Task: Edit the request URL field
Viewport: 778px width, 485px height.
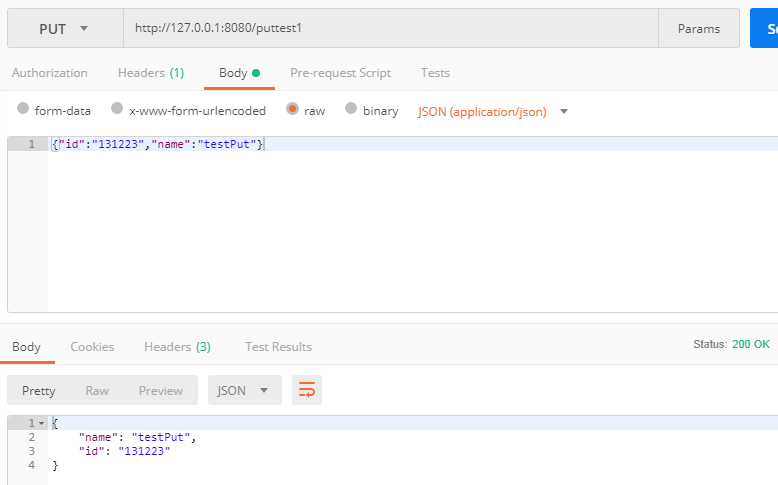Action: pyautogui.click(x=390, y=28)
